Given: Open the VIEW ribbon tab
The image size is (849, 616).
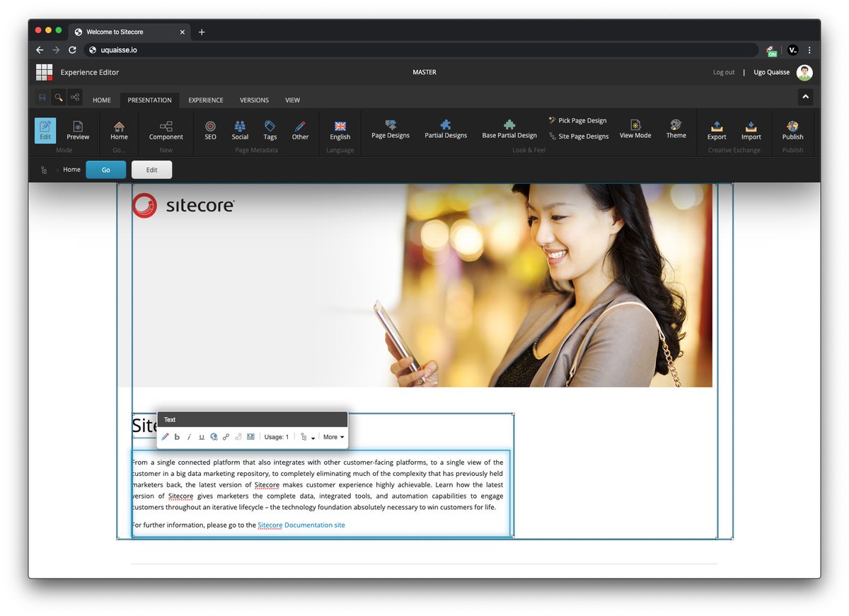Looking at the screenshot, I should click(x=293, y=100).
